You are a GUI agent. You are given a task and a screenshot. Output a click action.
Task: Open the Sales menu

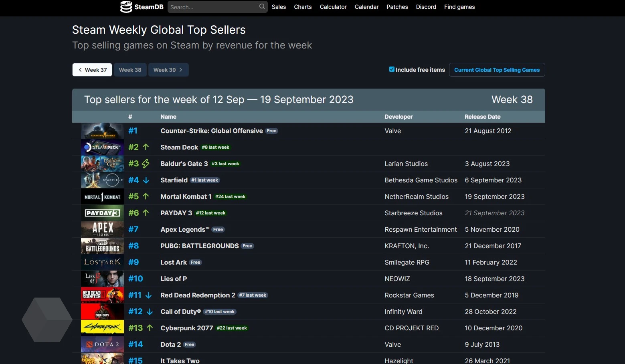(x=279, y=7)
